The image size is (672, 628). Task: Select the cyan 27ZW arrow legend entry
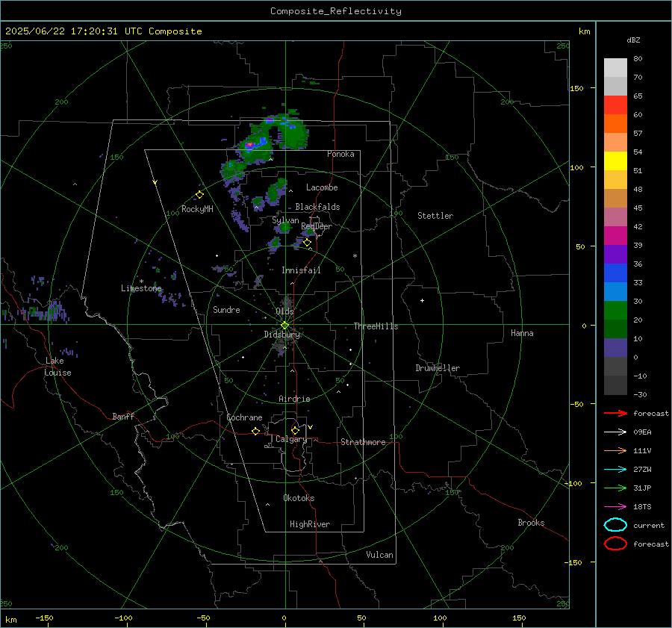coord(615,470)
